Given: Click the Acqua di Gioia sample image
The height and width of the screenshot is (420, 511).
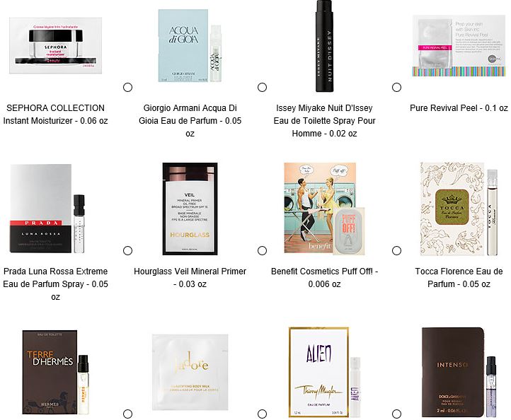Looking at the screenshot, I should (190, 45).
